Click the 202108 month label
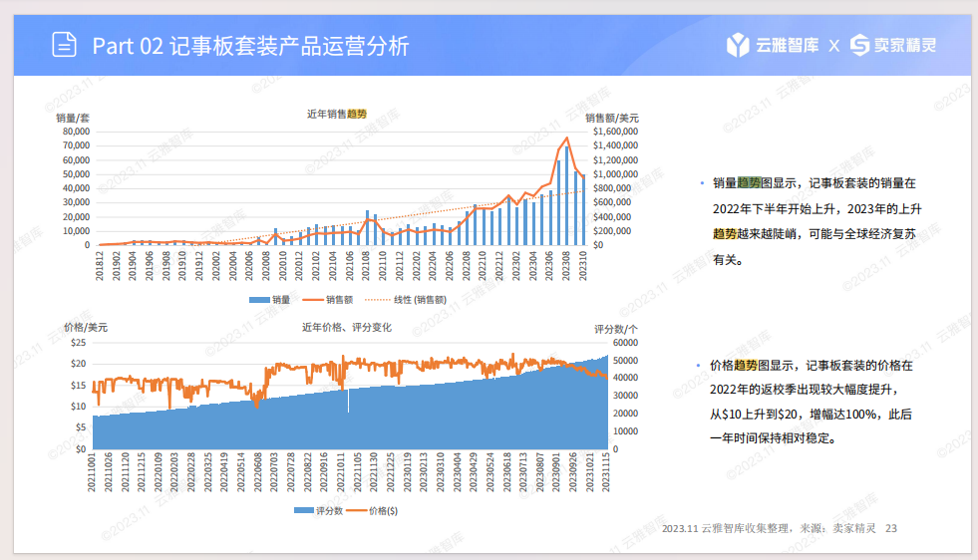The image size is (978, 560). tap(366, 266)
